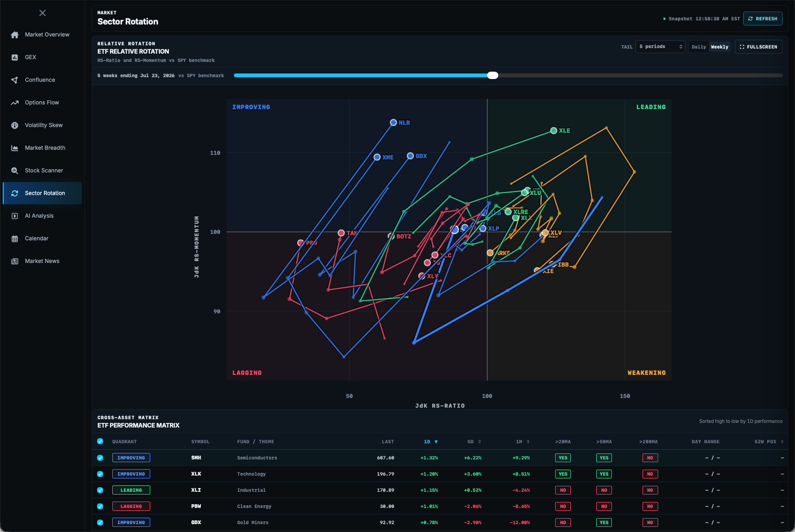Sort by the 1D column header

click(x=430, y=442)
